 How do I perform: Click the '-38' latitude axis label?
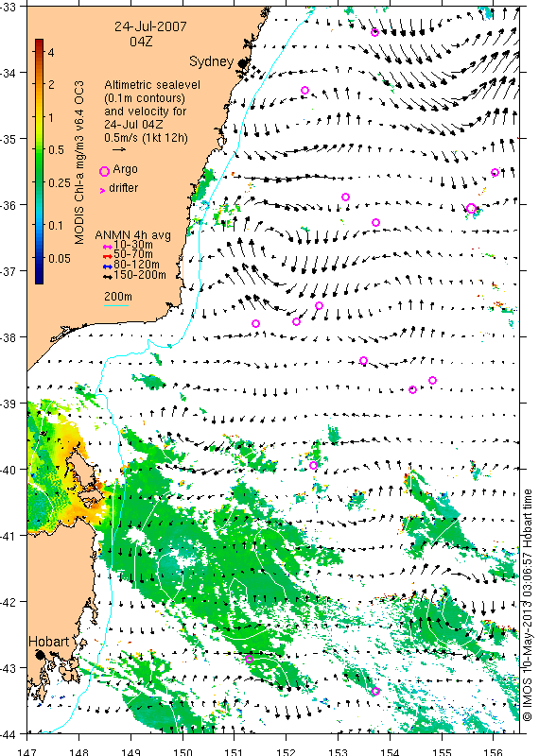(8, 337)
